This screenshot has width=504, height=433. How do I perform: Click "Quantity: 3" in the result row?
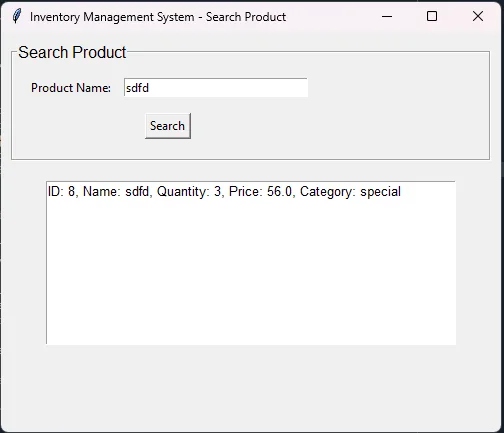click(x=189, y=192)
